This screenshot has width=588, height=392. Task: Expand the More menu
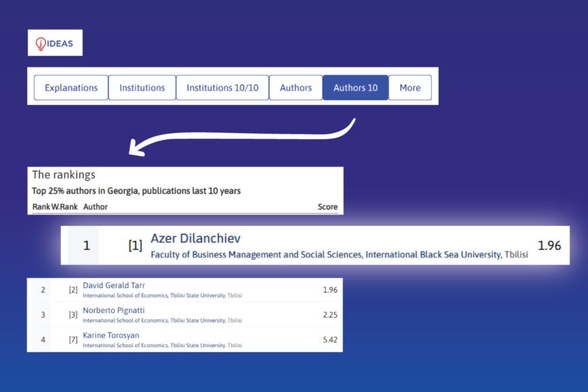410,88
